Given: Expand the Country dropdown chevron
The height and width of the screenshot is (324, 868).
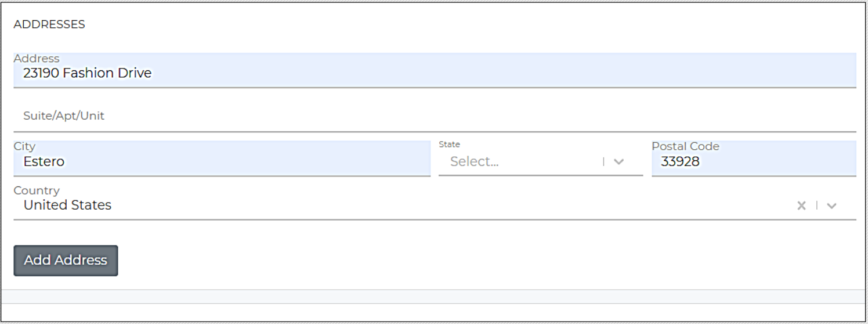Looking at the screenshot, I should pyautogui.click(x=831, y=206).
